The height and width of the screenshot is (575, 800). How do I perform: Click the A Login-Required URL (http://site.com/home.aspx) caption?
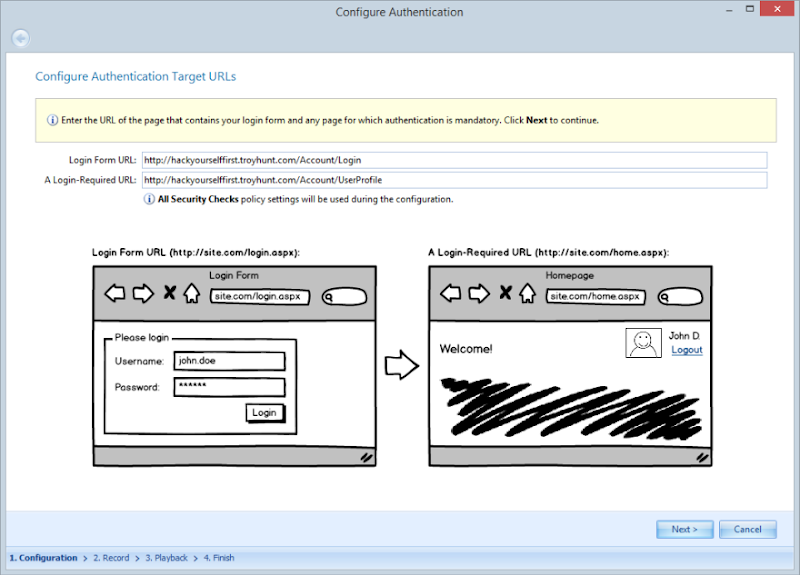548,253
